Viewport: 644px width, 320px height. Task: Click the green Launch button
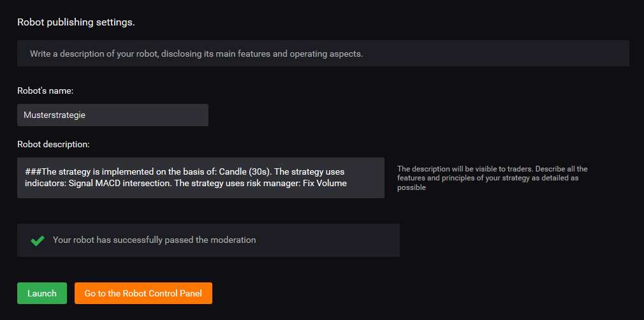point(42,293)
